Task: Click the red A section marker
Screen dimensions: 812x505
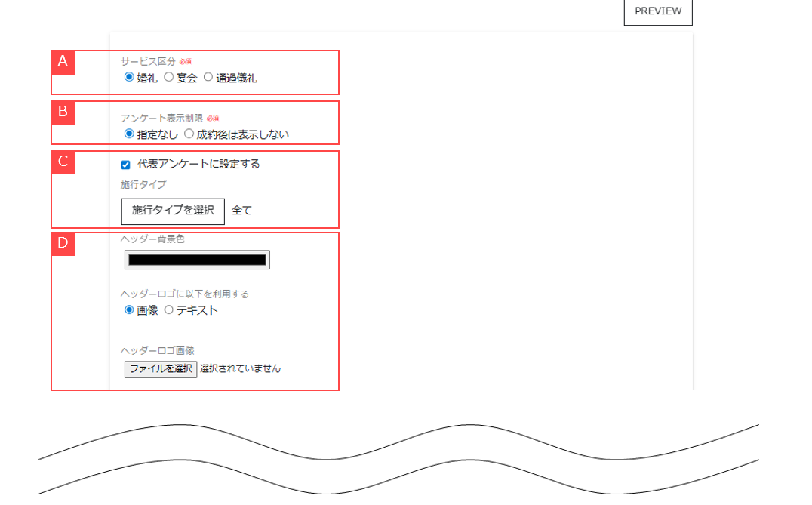Action: click(x=63, y=62)
